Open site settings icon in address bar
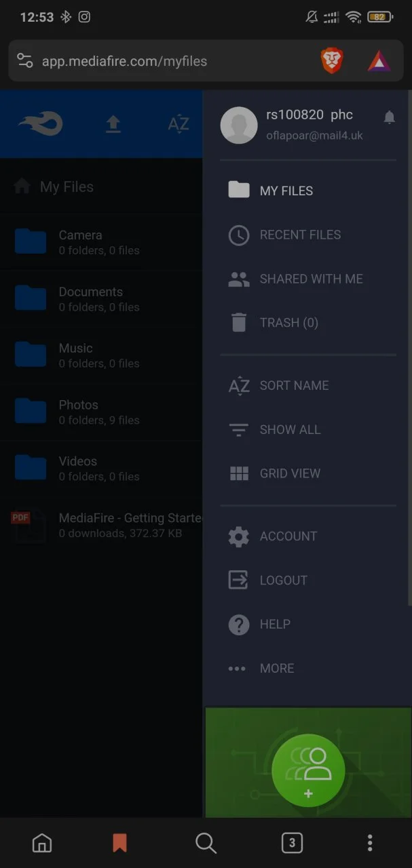Screen dimensions: 412x868 pyautogui.click(x=24, y=61)
